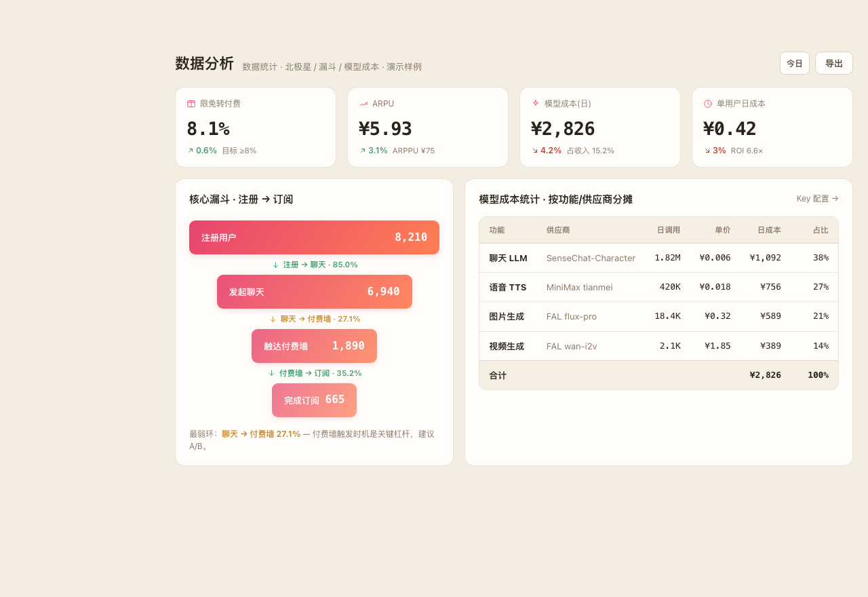Select the 注册用户 8,210 funnel bar
The height and width of the screenshot is (597, 868).
click(314, 237)
